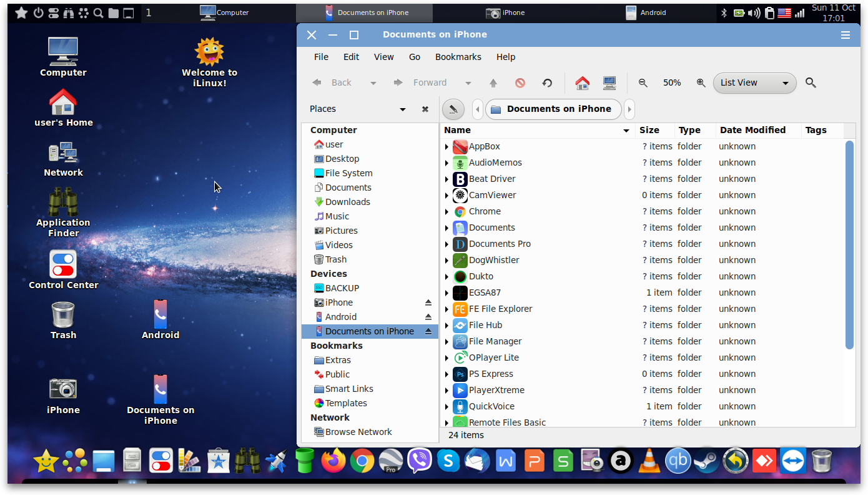Open Back history dropdown arrow
Screen dimensions: 868x495
373,83
